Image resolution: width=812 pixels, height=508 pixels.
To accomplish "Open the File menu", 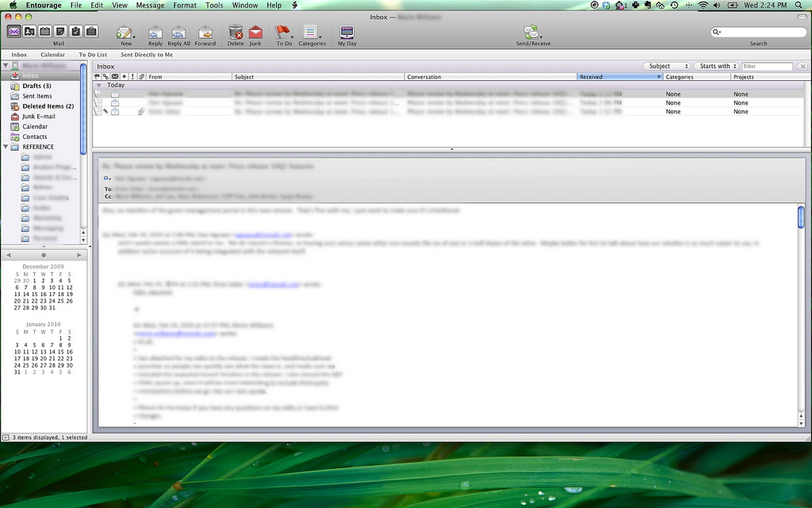I will pos(76,6).
